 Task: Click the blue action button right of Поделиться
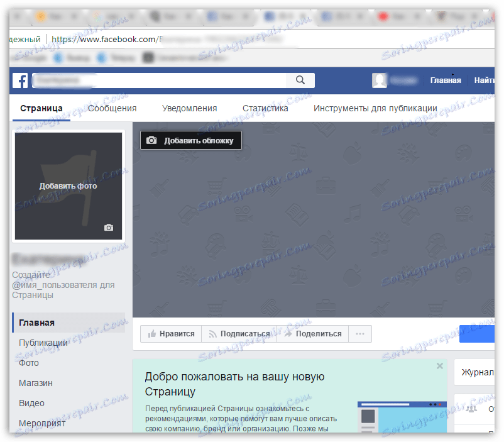(x=477, y=334)
